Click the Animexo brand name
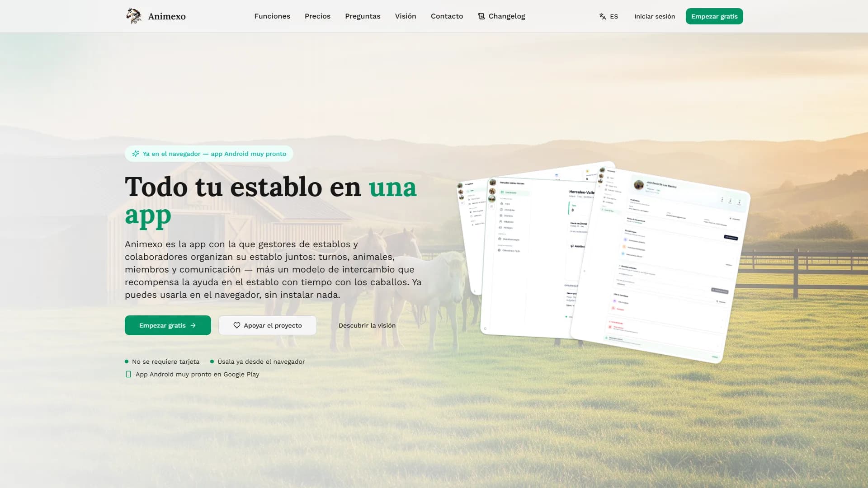868x488 pixels. coord(167,16)
